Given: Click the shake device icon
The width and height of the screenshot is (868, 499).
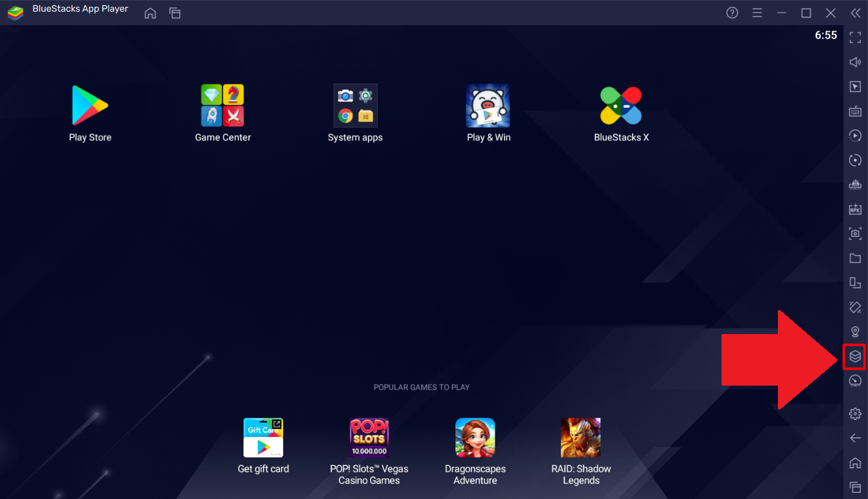Looking at the screenshot, I should tap(855, 307).
